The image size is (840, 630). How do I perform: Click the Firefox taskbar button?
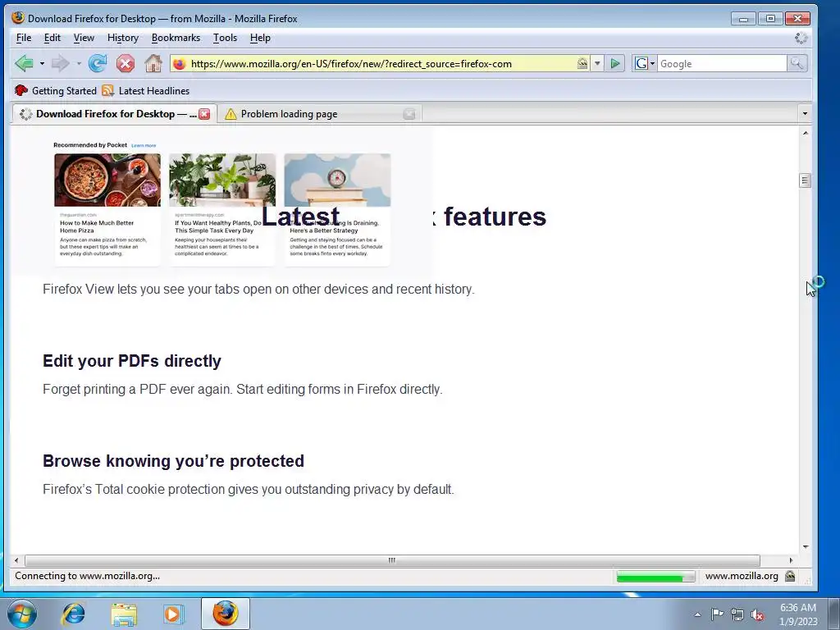(x=226, y=614)
